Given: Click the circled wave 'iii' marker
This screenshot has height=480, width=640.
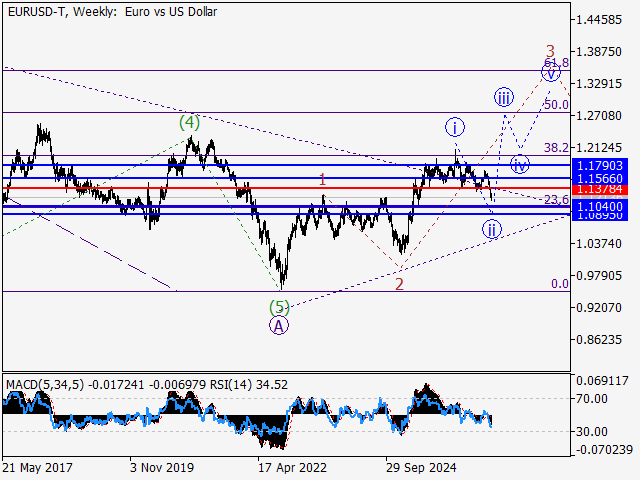Looking at the screenshot, I should point(504,97).
